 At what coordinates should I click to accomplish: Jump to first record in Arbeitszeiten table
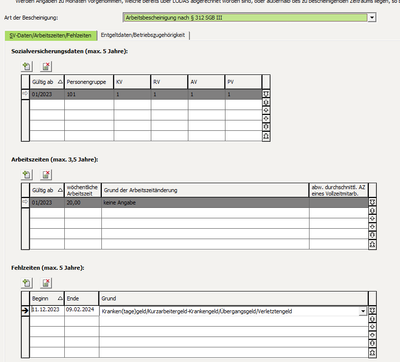(372, 202)
